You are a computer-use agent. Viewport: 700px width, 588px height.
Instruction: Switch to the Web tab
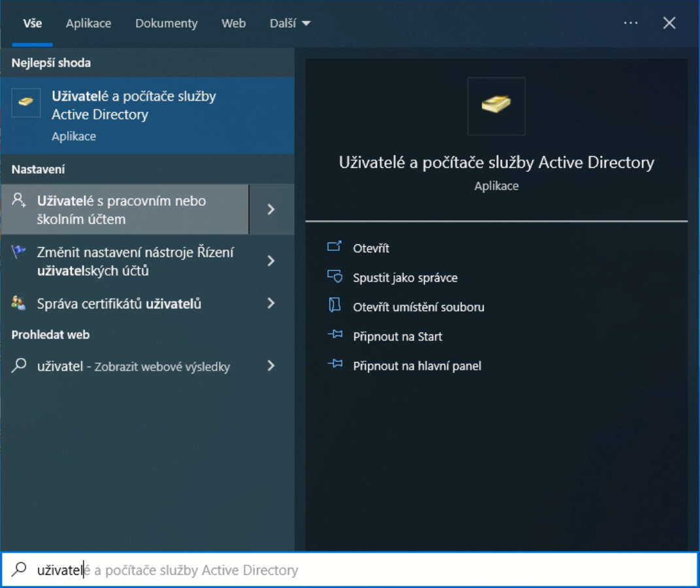tap(233, 24)
